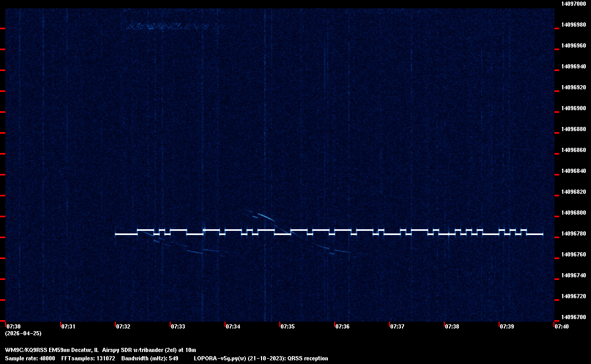
Task: Select the 07:40 time marker
Action: click(562, 326)
